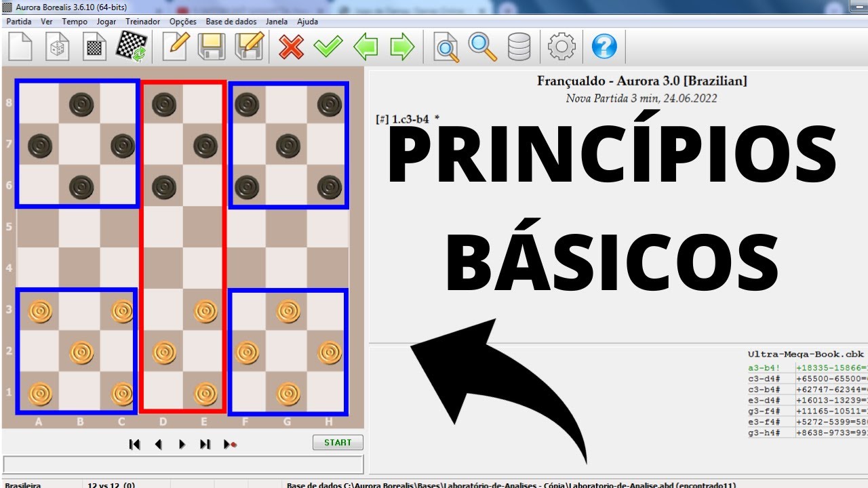Select book move 'c3-d4#'
Screen dimensions: 868x488
click(x=764, y=379)
